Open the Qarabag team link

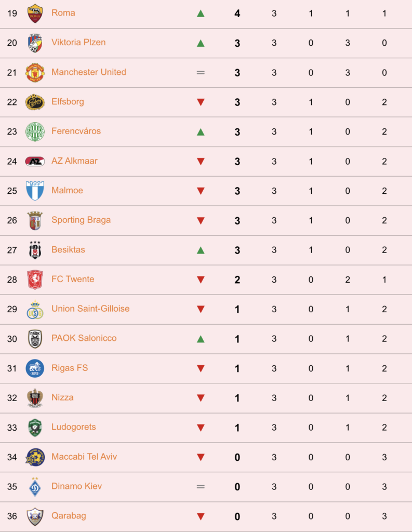tap(69, 516)
